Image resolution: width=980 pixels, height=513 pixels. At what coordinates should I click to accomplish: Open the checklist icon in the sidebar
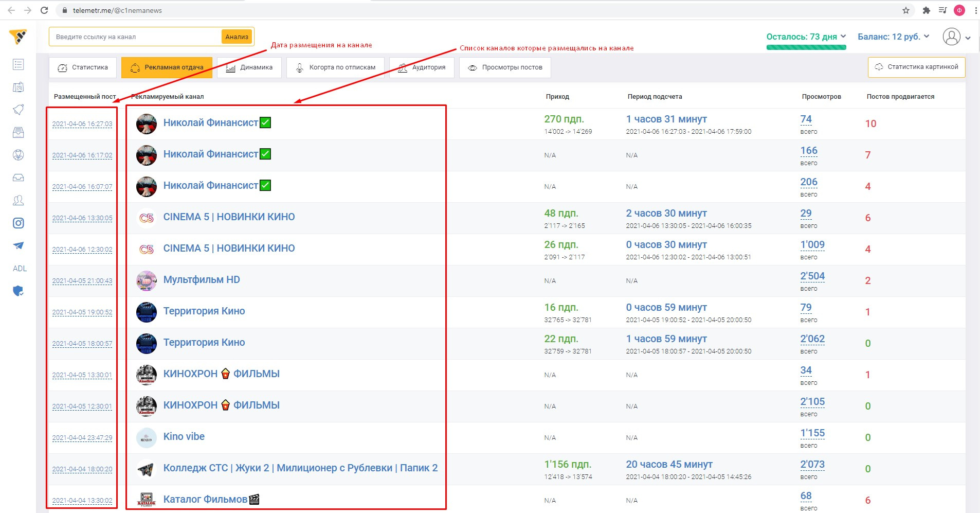(18, 64)
